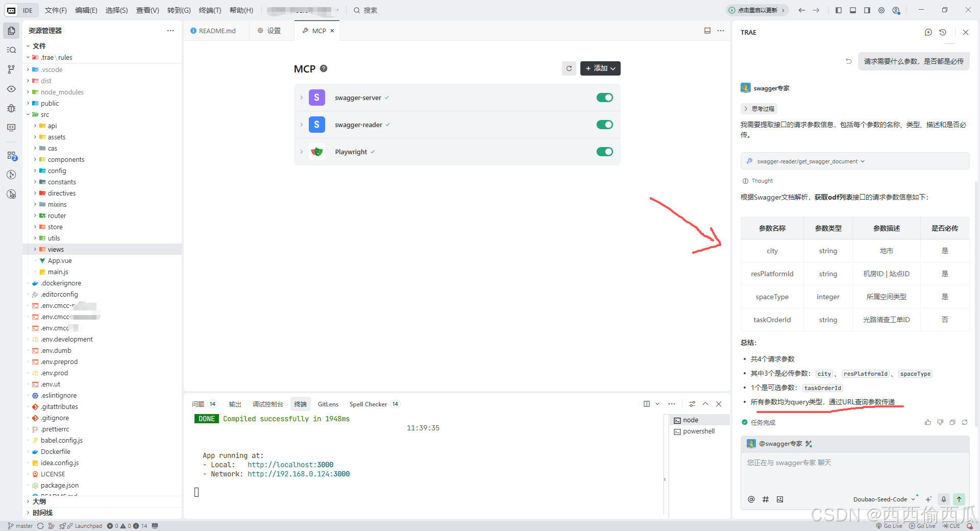
Task: Toggle swagger-server MCP switch
Action: pos(605,98)
